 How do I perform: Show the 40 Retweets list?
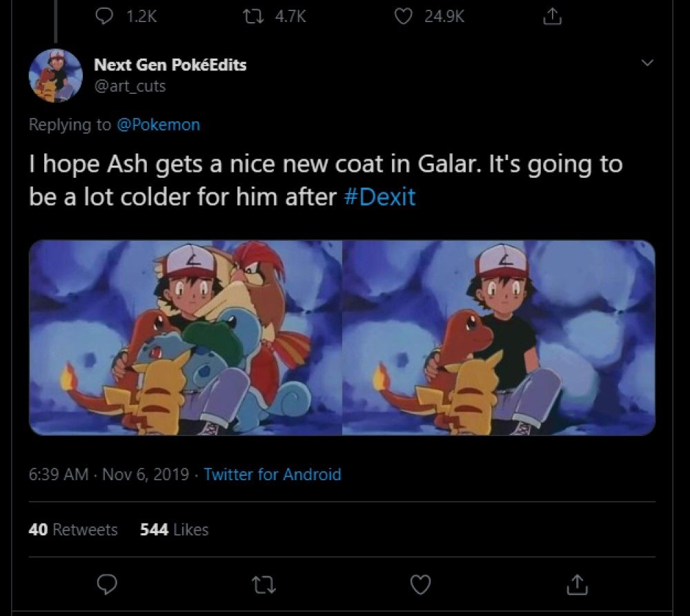[73, 530]
